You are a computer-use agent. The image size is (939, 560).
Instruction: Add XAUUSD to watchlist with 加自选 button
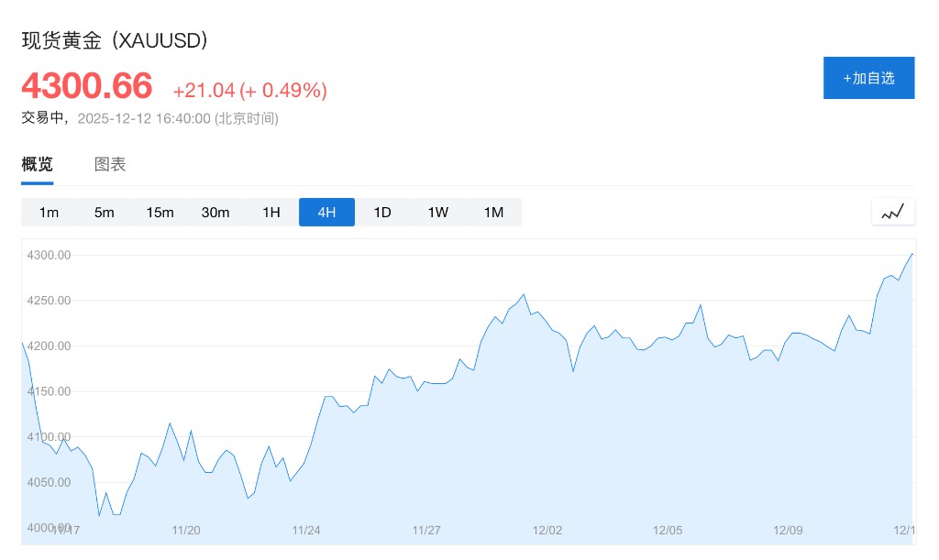tap(868, 78)
